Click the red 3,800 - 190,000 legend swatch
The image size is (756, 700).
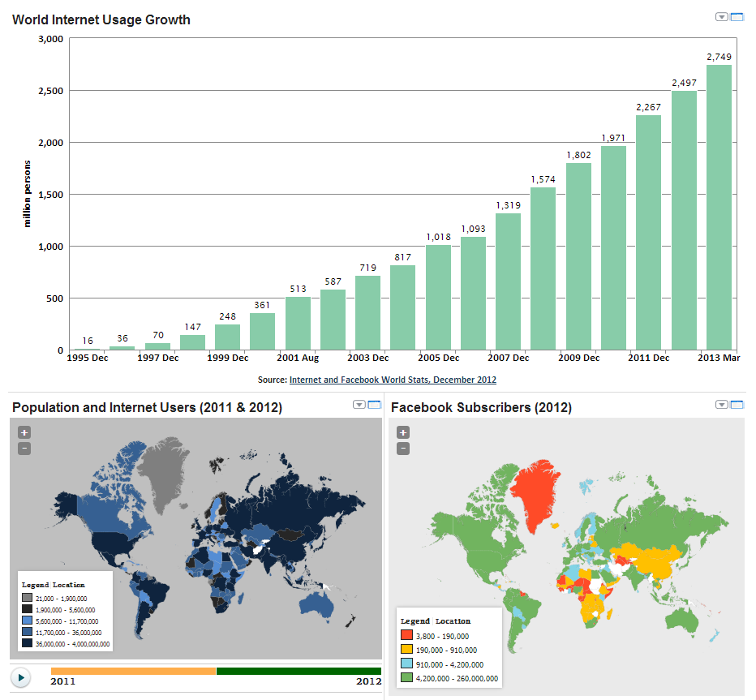[407, 637]
